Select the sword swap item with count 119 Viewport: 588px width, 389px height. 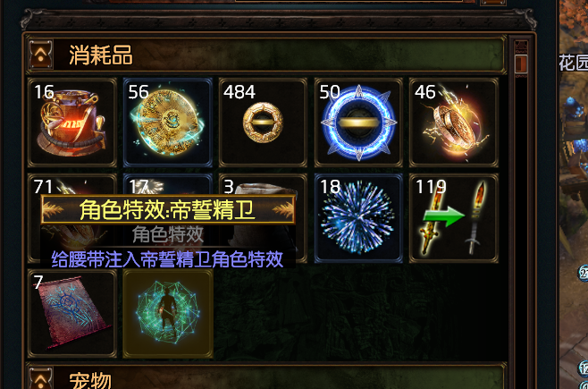[x=454, y=218]
